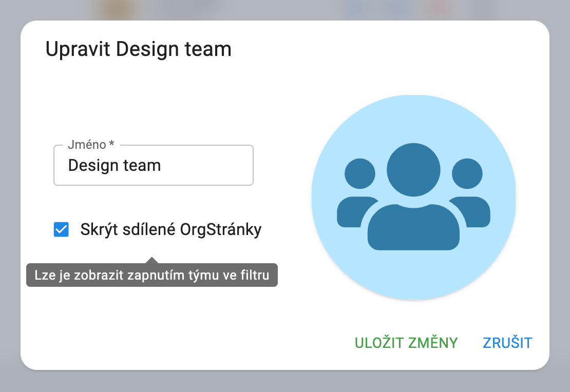Click the Jméno * field label
The image size is (570, 392).
[90, 145]
